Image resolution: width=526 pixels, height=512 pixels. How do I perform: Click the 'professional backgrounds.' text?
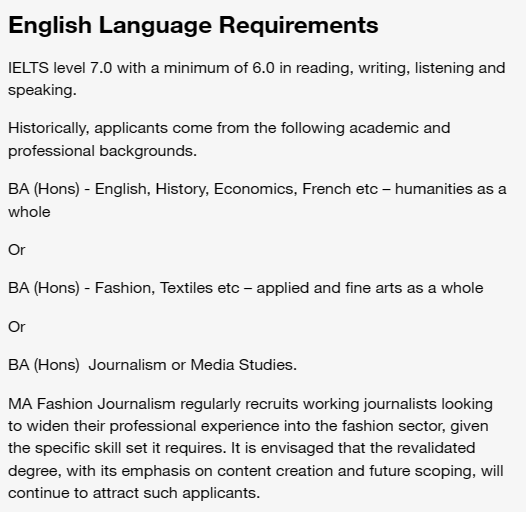coord(102,151)
